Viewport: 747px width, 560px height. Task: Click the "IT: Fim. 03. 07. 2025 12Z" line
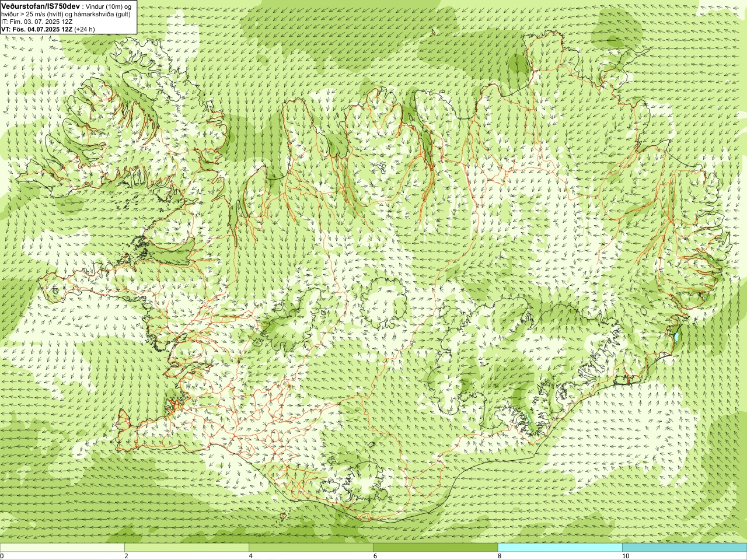37,22
